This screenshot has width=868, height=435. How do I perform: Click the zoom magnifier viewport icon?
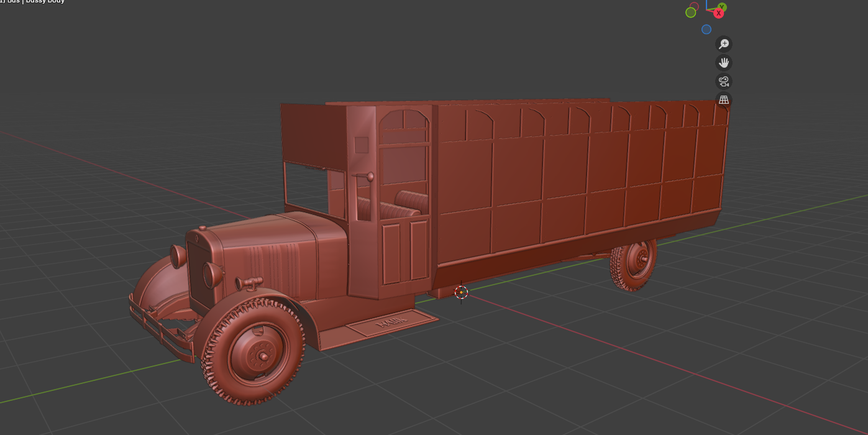pyautogui.click(x=723, y=43)
